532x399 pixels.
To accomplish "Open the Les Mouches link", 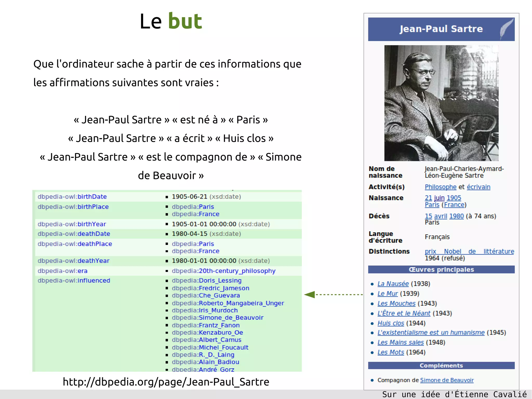I will point(396,303).
